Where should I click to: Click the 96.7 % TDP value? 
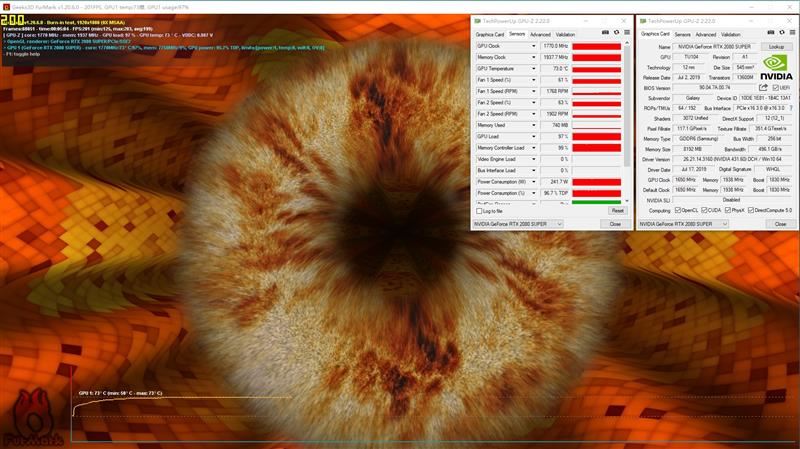555,193
